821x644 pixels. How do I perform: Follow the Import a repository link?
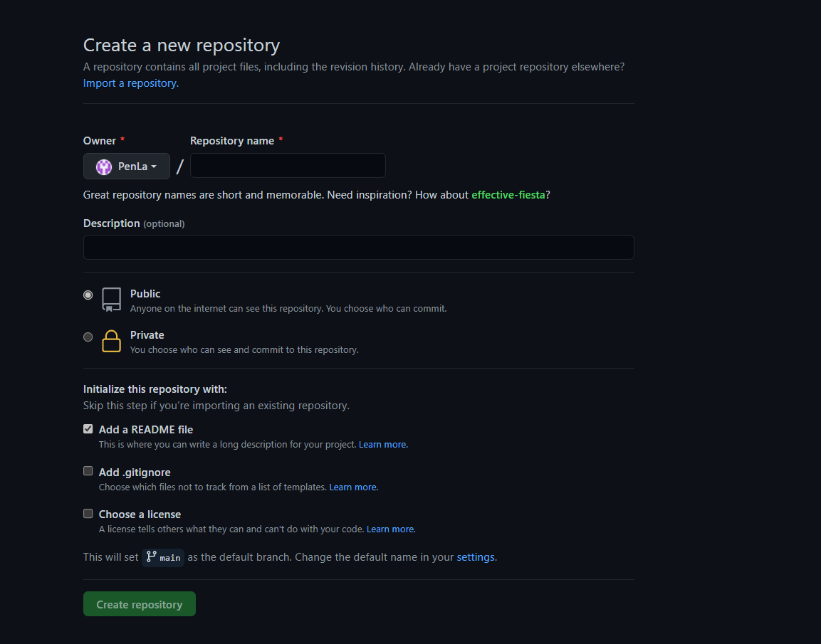[x=130, y=83]
